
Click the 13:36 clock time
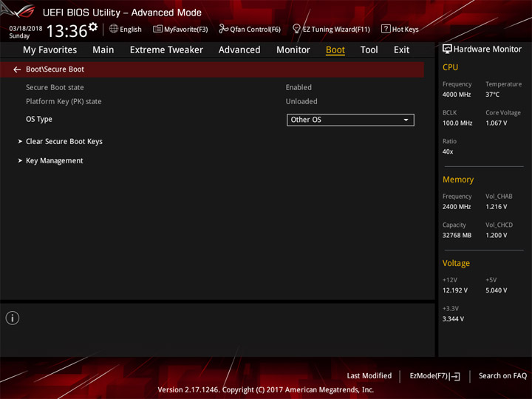pos(66,31)
